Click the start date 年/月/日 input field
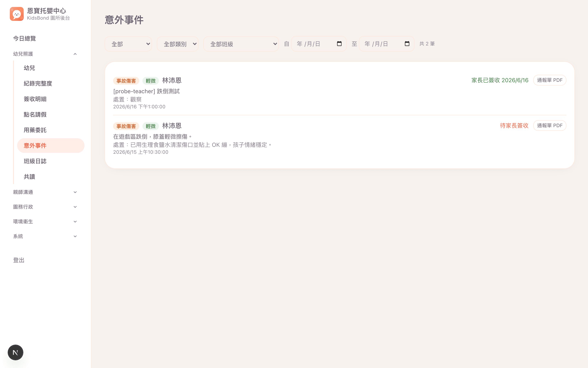The height and width of the screenshot is (368, 588). click(319, 44)
